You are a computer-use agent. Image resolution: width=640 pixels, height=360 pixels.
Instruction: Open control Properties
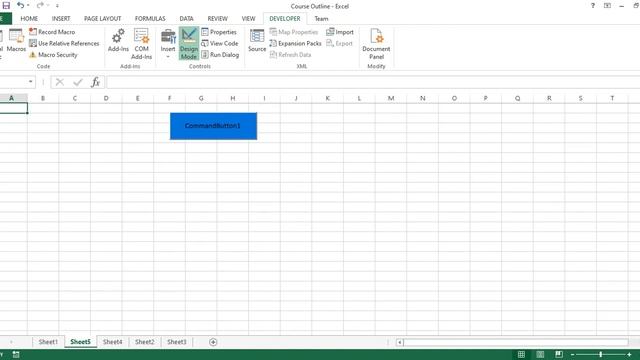219,32
